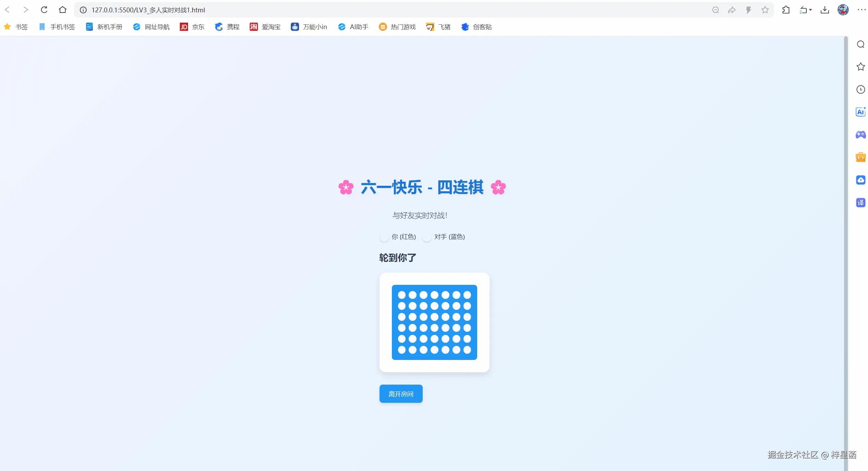Open the game center from the sidebar
This screenshot has height=471, width=868.
(x=860, y=135)
